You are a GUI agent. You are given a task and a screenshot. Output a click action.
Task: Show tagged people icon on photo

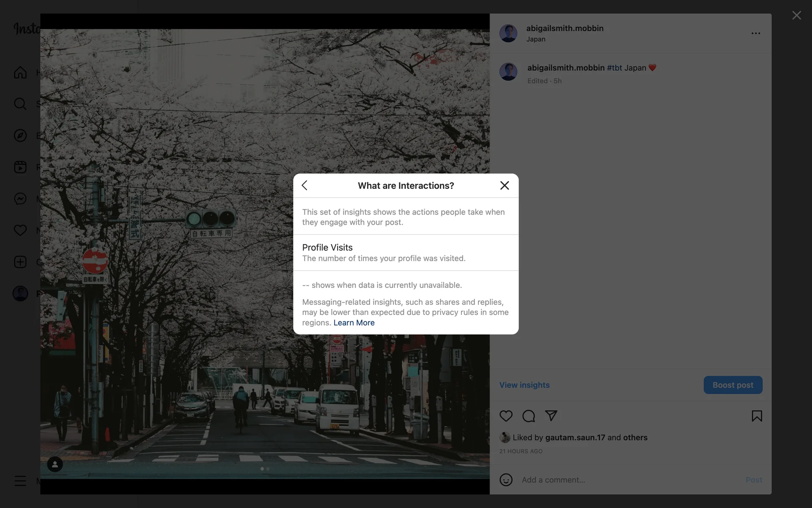pyautogui.click(x=55, y=464)
